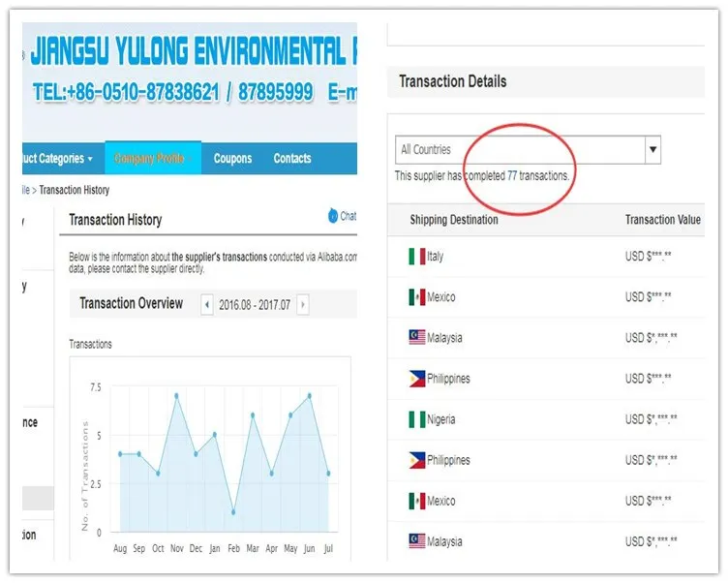Click the November peak data point
Viewport: 728px width, 583px height.
176,395
